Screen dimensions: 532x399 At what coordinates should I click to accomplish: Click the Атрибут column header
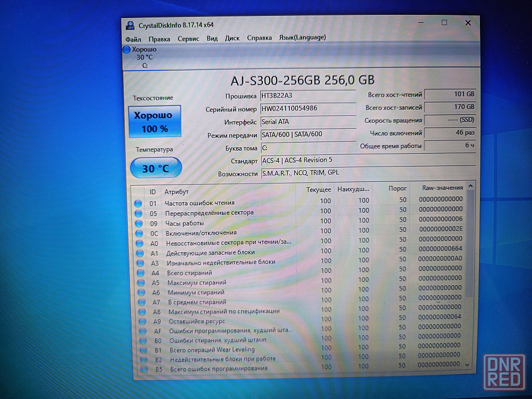pyautogui.click(x=177, y=192)
